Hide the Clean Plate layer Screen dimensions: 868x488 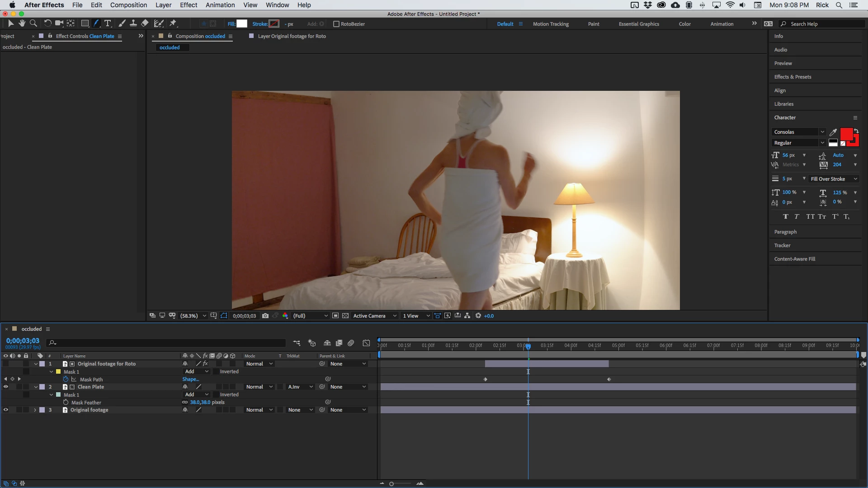click(x=6, y=387)
